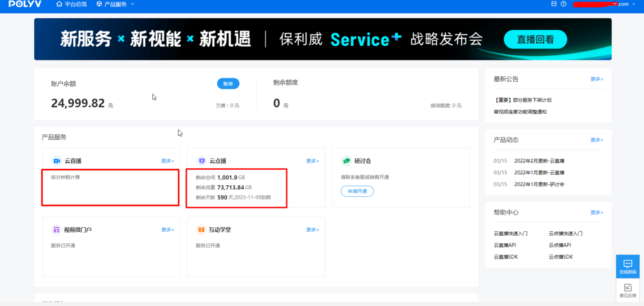644x306 pixels.
Task: Click the 账单 button
Action: (x=228, y=84)
